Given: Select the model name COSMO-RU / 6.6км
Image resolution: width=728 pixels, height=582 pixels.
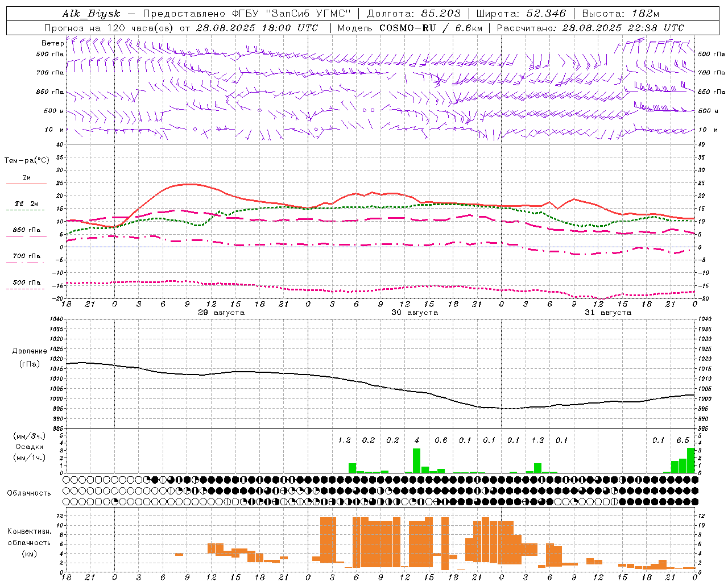Looking at the screenshot, I should [x=431, y=28].
